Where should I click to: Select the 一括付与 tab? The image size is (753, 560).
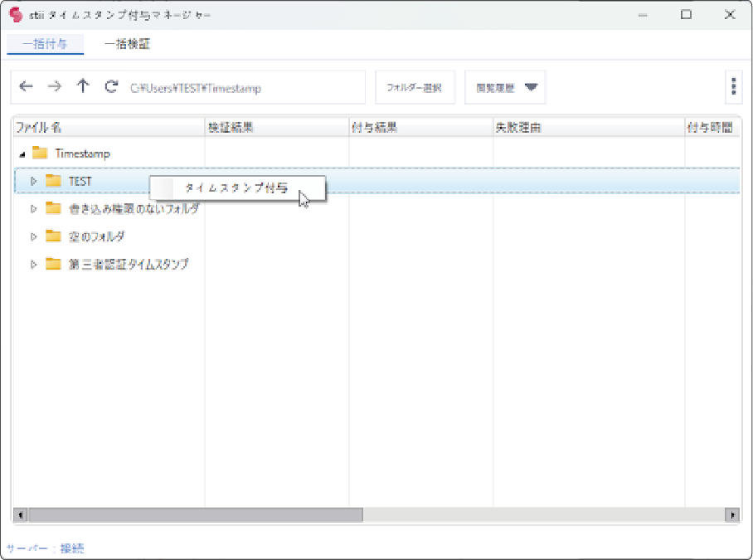click(x=46, y=45)
